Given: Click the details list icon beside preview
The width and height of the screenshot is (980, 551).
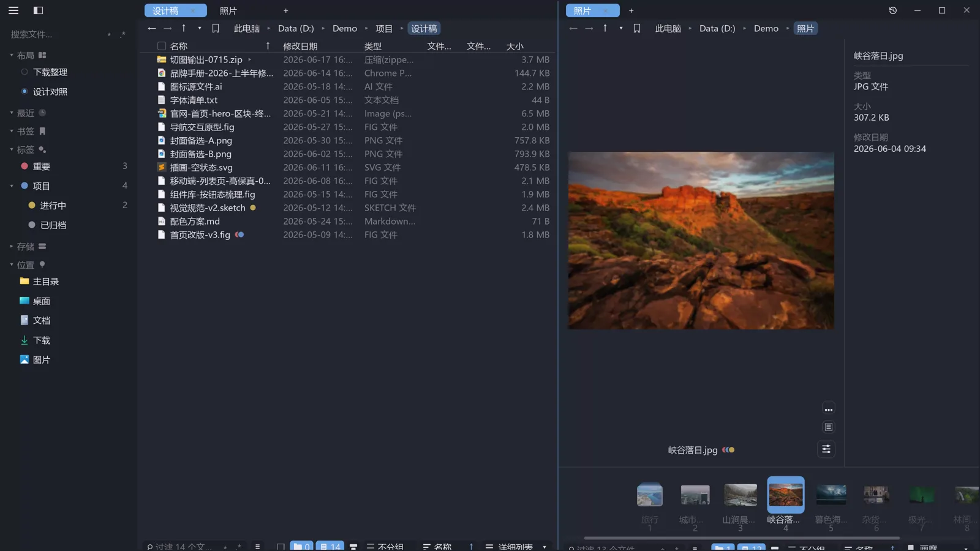Looking at the screenshot, I should click(829, 427).
